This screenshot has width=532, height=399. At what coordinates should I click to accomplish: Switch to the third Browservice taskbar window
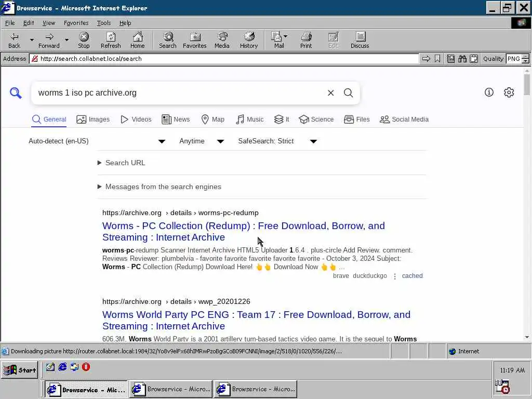256,389
